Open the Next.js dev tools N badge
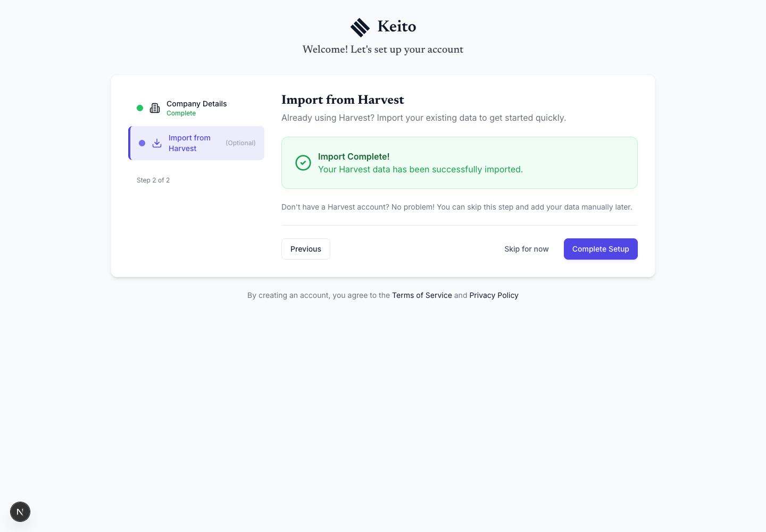The height and width of the screenshot is (532, 766). point(20,512)
